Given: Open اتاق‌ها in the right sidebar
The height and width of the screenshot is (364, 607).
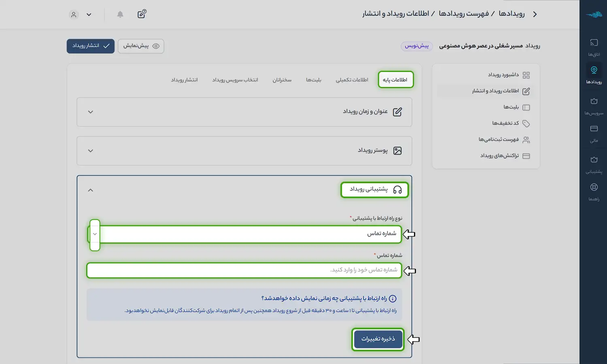Looking at the screenshot, I should click(x=594, y=47).
